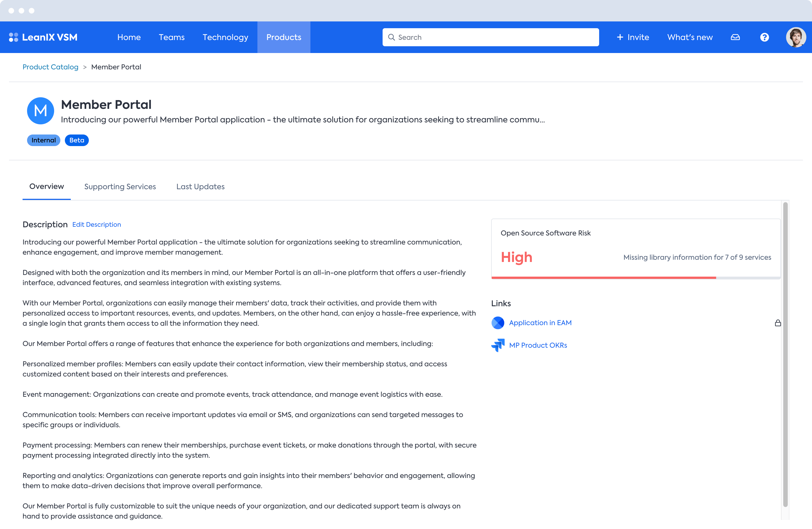
Task: Go to the Home menu
Action: (x=129, y=37)
